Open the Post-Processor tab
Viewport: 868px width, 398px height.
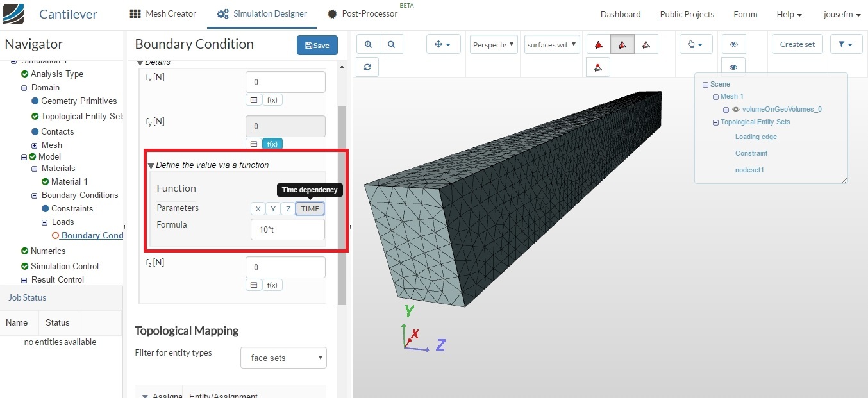pyautogui.click(x=362, y=13)
